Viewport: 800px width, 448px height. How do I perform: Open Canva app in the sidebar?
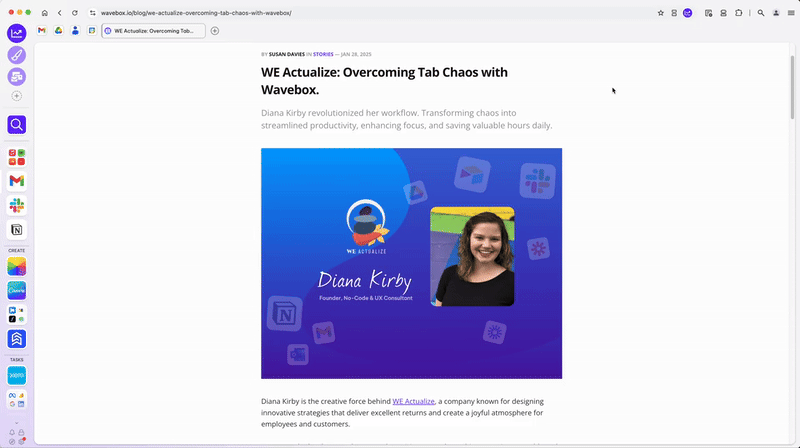pos(17,290)
